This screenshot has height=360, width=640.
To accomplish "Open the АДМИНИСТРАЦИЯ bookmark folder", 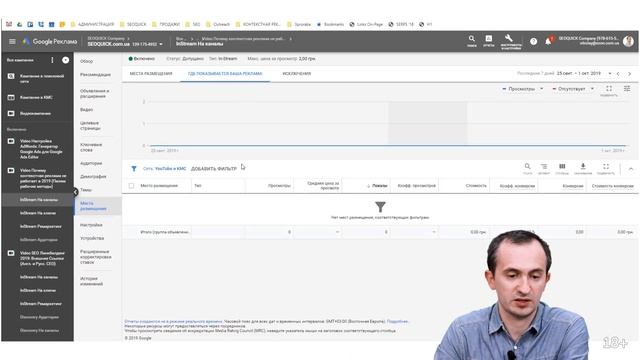I will pyautogui.click(x=93, y=24).
